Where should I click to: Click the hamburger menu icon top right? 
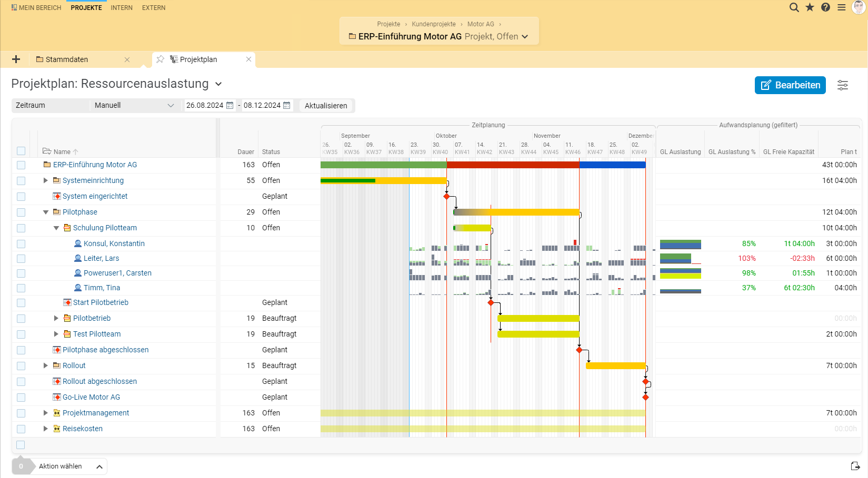point(841,7)
